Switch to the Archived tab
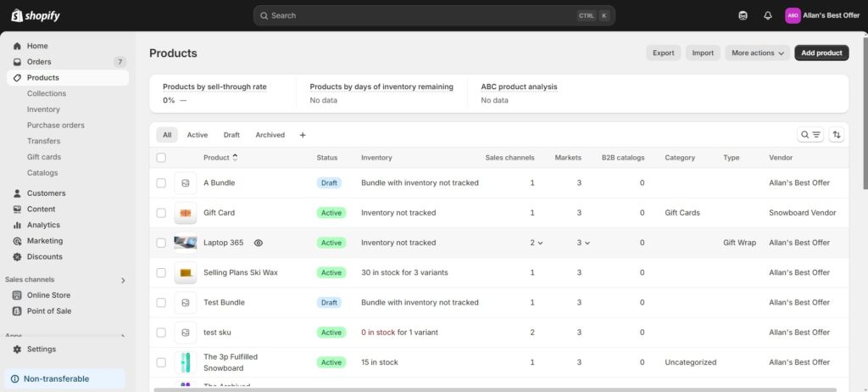Screen dimensions: 868x392 (270, 135)
